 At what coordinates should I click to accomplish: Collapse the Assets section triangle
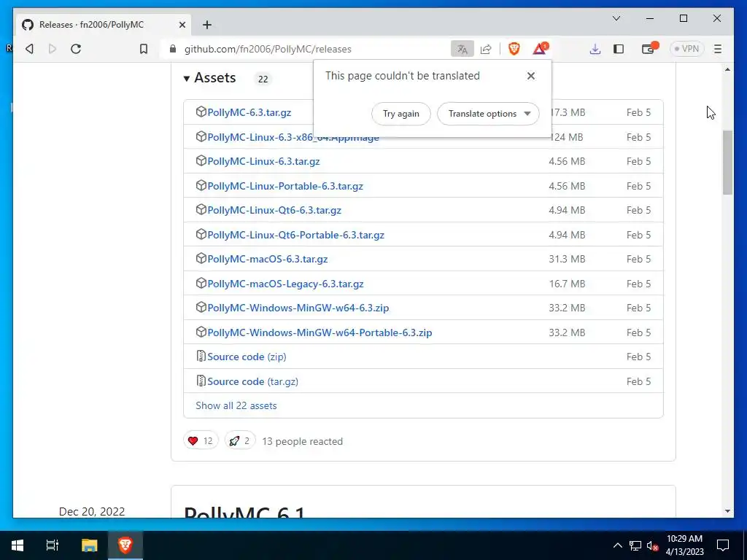click(x=187, y=79)
